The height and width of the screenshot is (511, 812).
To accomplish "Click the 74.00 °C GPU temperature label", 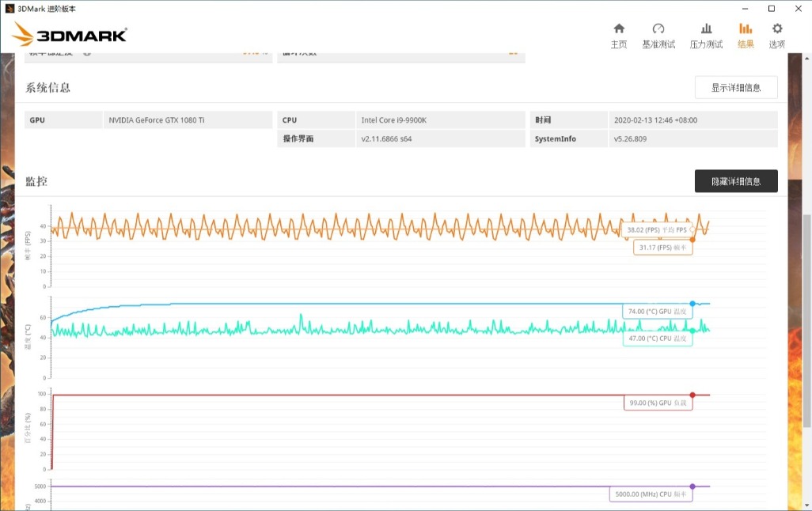I will (x=657, y=312).
